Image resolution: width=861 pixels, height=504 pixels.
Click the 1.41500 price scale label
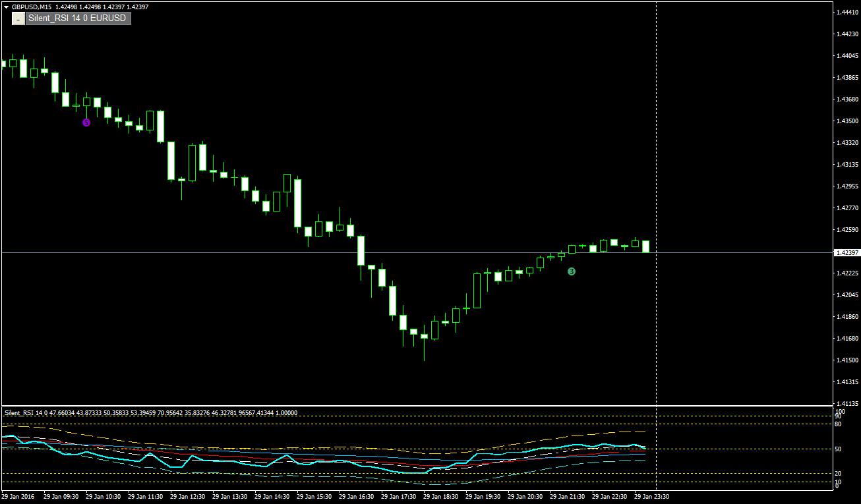(x=846, y=360)
